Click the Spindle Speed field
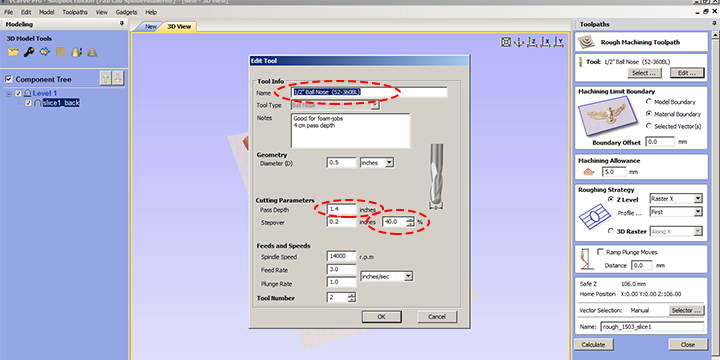 (342, 257)
